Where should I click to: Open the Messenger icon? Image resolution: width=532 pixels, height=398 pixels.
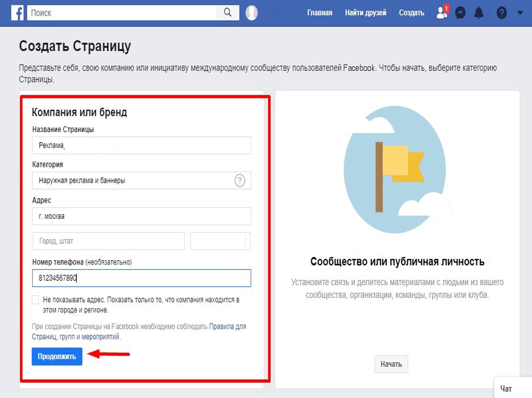click(x=460, y=13)
